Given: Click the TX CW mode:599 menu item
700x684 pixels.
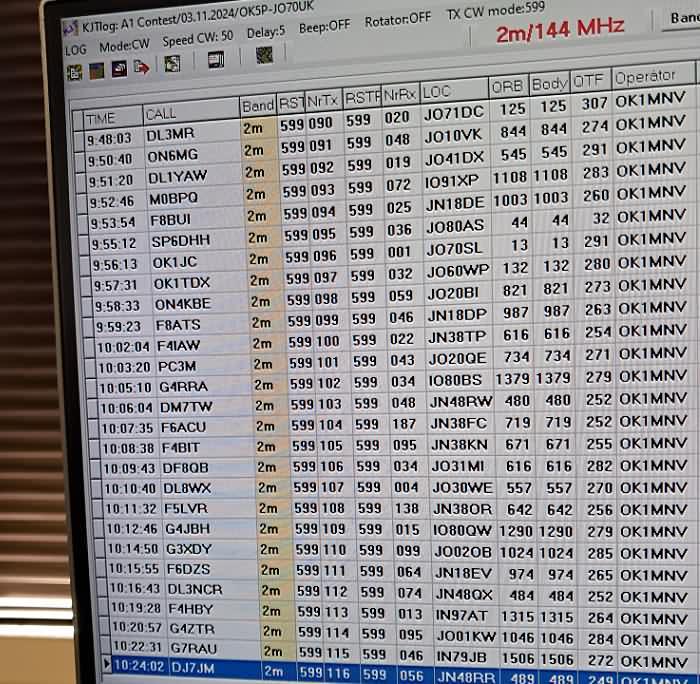Looking at the screenshot, I should [x=496, y=11].
